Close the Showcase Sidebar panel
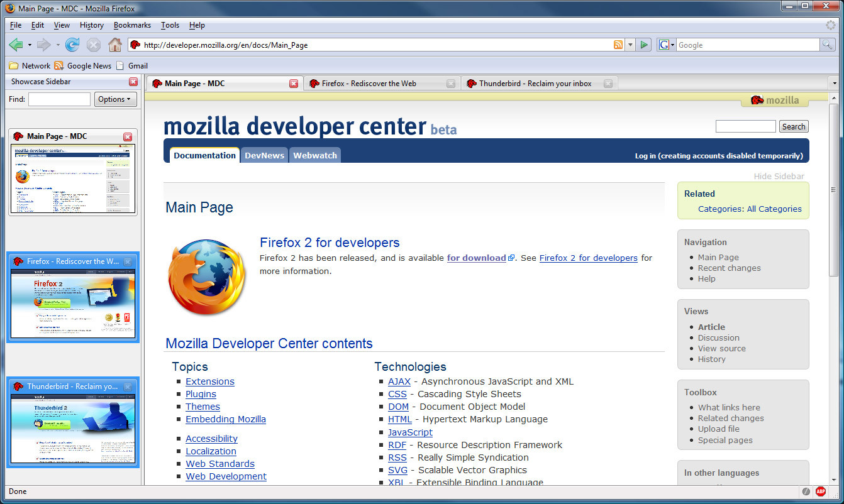The width and height of the screenshot is (844, 504). (133, 82)
